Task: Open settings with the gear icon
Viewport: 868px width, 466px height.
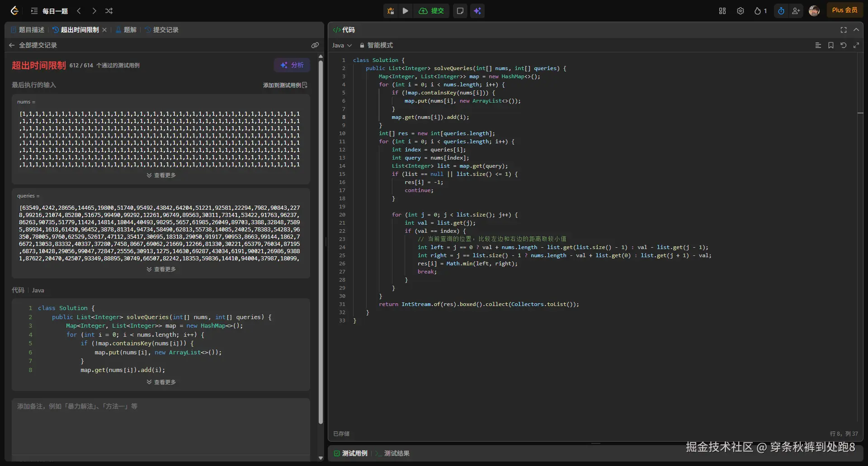Action: 741,11
